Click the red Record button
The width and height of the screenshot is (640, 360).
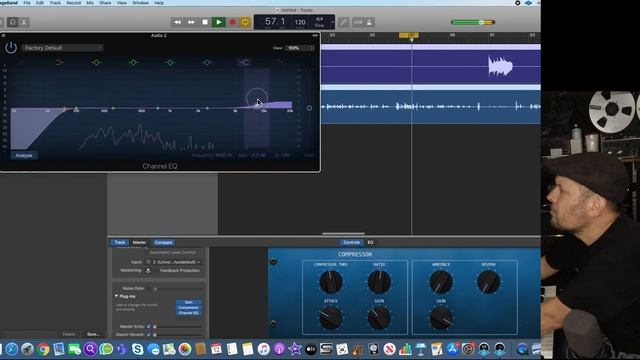tap(232, 22)
